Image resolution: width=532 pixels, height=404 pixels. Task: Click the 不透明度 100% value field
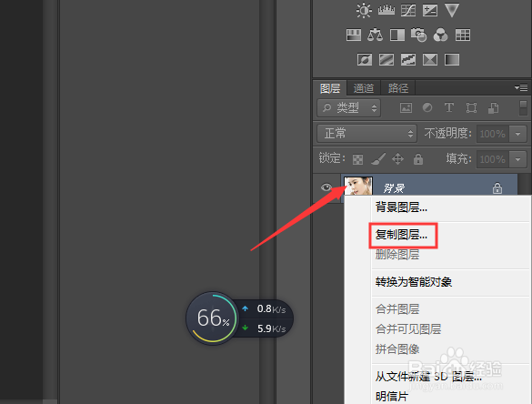[x=493, y=134]
